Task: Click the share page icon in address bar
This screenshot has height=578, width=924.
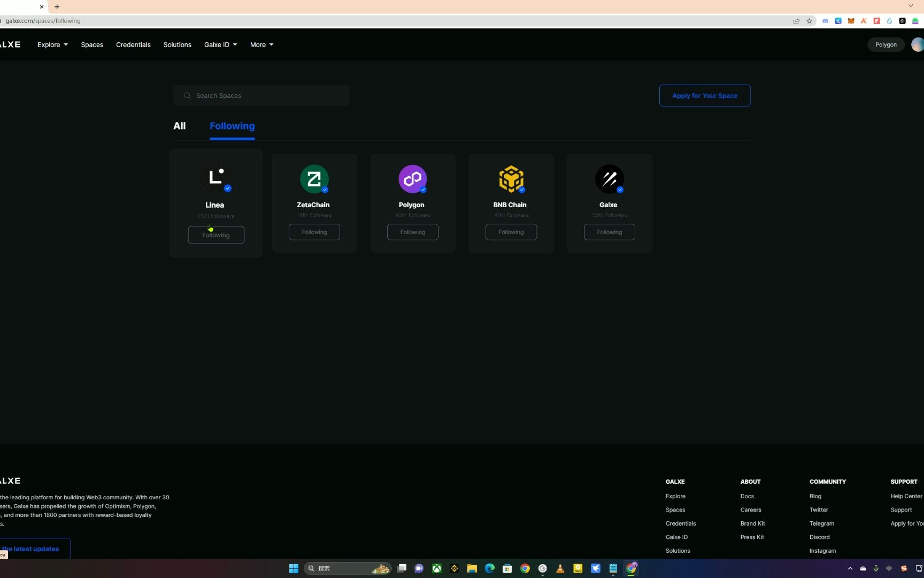Action: (x=796, y=21)
